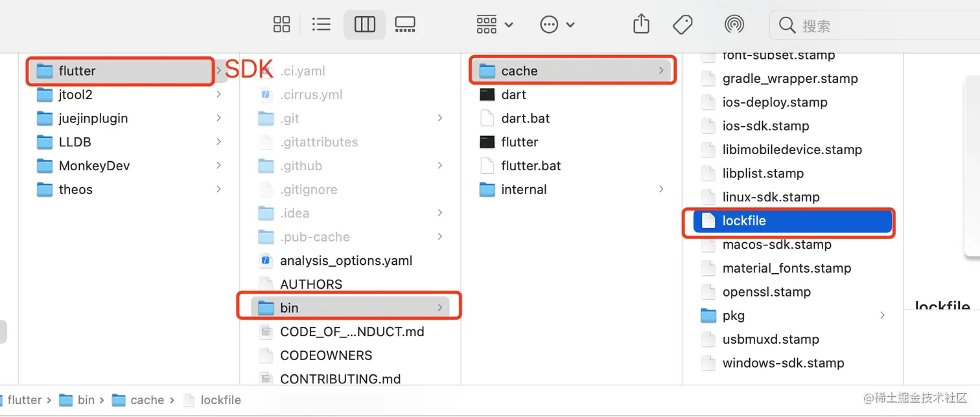Expand the internal folder chevron

click(661, 190)
